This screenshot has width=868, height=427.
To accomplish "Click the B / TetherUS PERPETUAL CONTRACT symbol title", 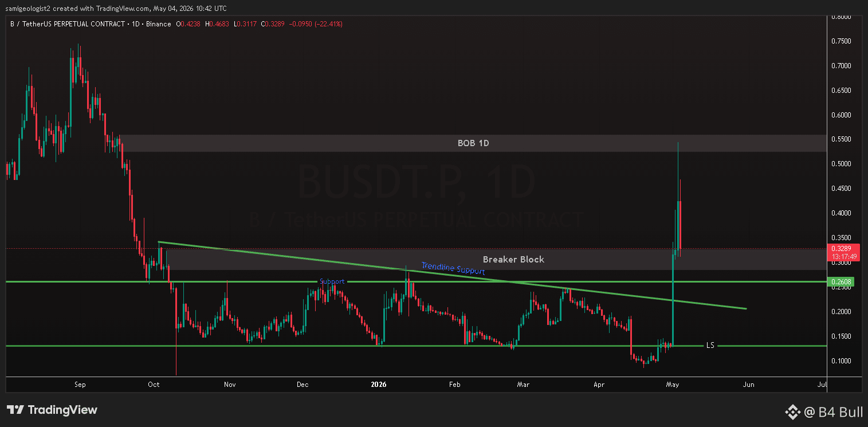I will 68,24.
